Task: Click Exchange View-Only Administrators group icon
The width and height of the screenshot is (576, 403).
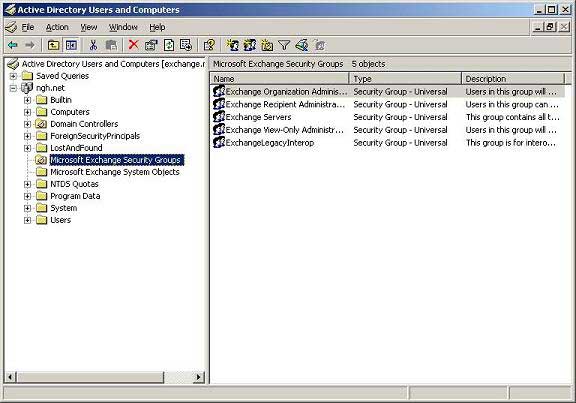Action: (219, 130)
